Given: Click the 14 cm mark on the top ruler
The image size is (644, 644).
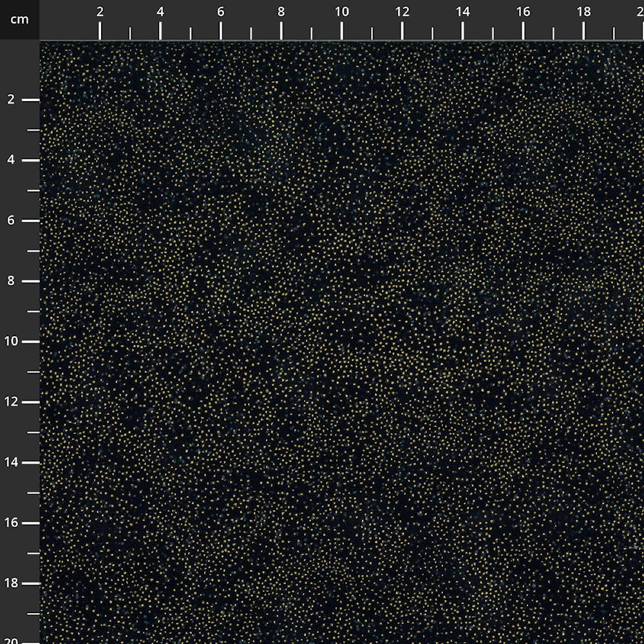Looking at the screenshot, I should pos(462,12).
